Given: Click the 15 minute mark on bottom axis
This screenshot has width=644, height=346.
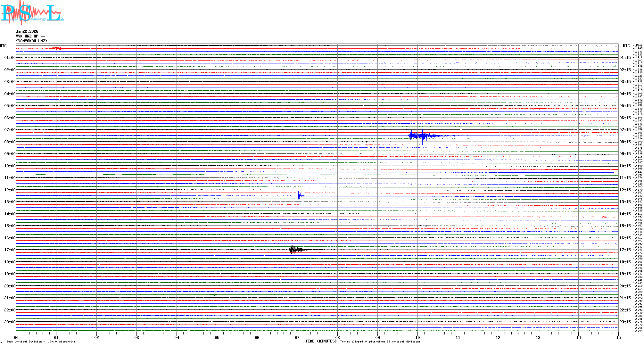Looking at the screenshot, I should (x=618, y=337).
